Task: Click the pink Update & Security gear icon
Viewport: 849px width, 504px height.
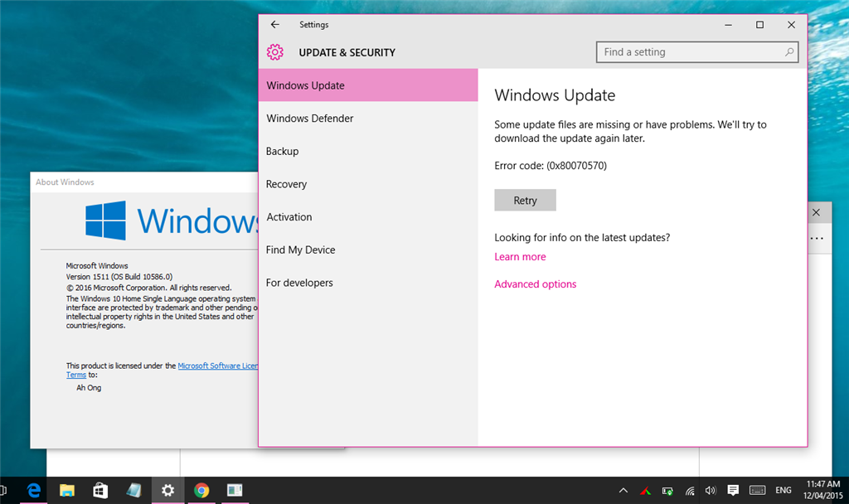Action: 275,52
